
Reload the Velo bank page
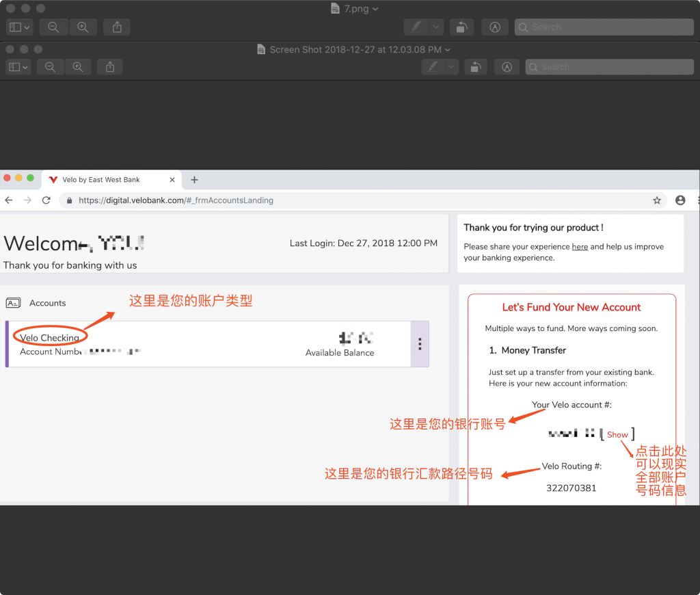pos(46,200)
